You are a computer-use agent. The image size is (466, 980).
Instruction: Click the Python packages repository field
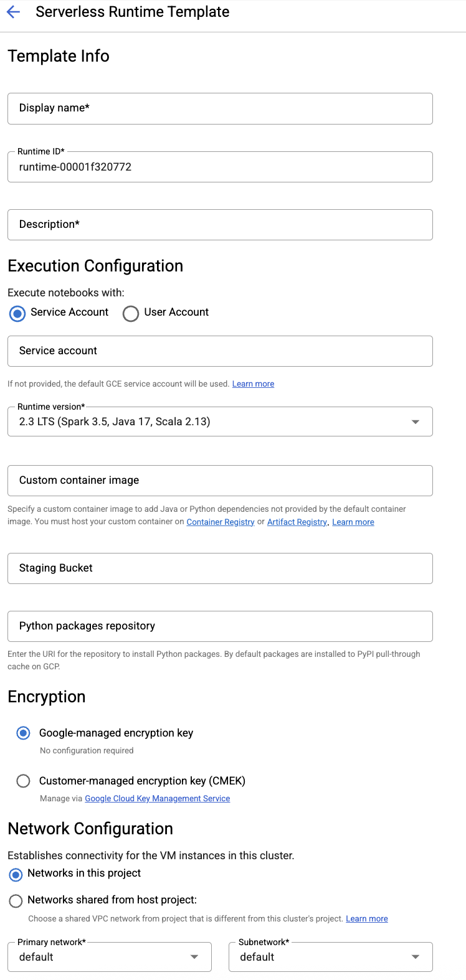click(220, 626)
